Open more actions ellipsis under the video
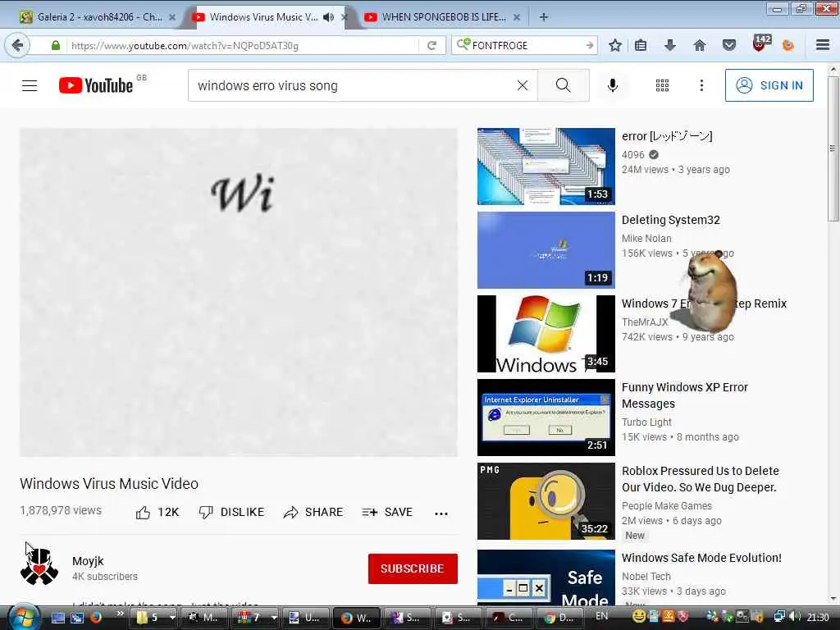 point(441,514)
